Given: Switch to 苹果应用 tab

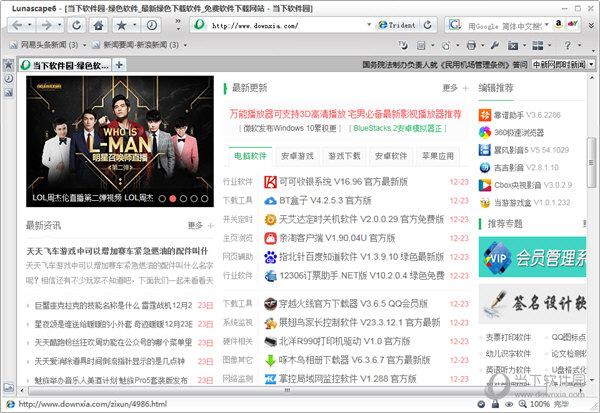Looking at the screenshot, I should tap(438, 156).
